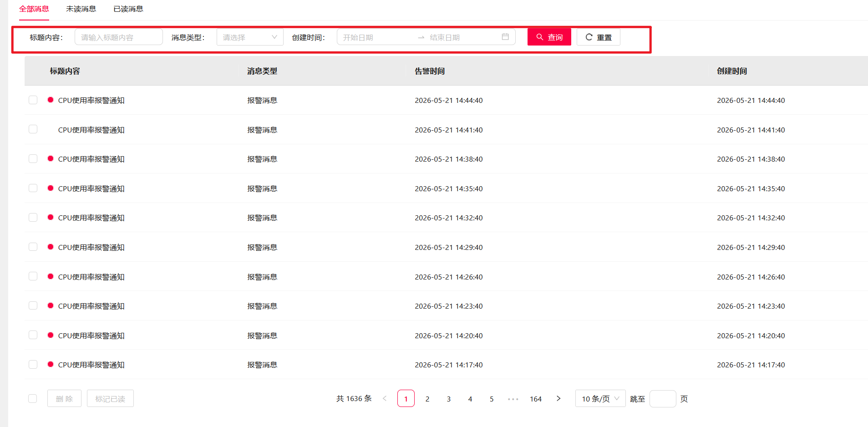This screenshot has width=868, height=427.
Task: Open CPU使用率报警通知 message at 14:26:40
Action: (91, 277)
